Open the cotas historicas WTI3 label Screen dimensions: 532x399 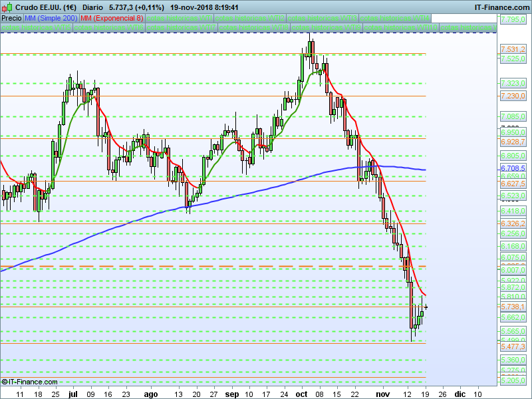tap(323, 19)
